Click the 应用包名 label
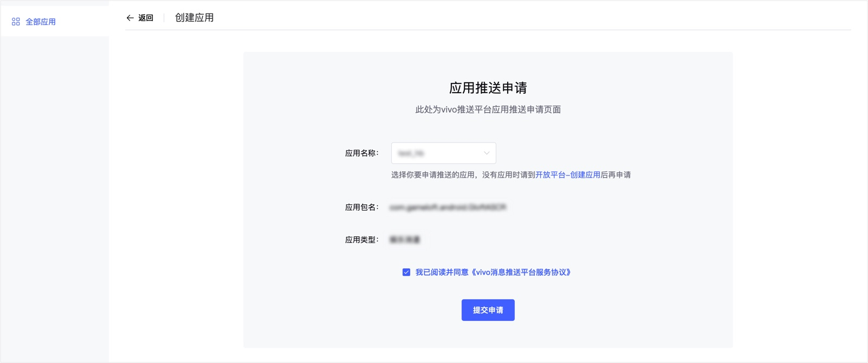 361,208
